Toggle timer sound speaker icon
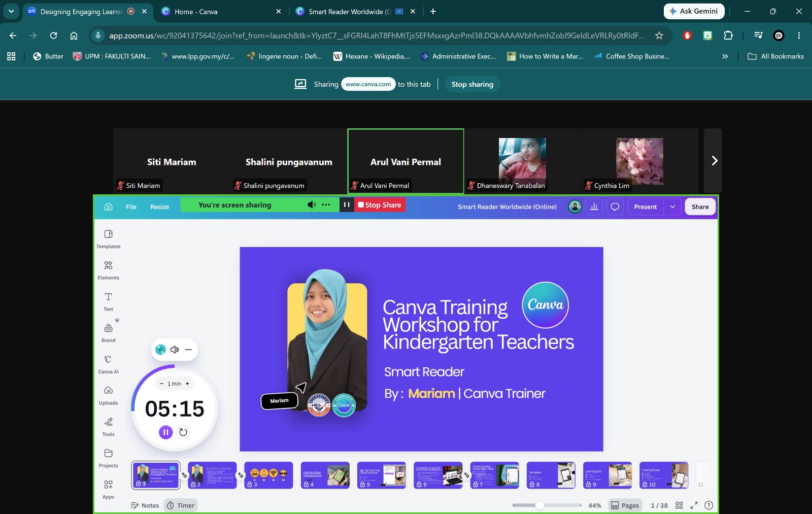The height and width of the screenshot is (514, 812). click(175, 350)
